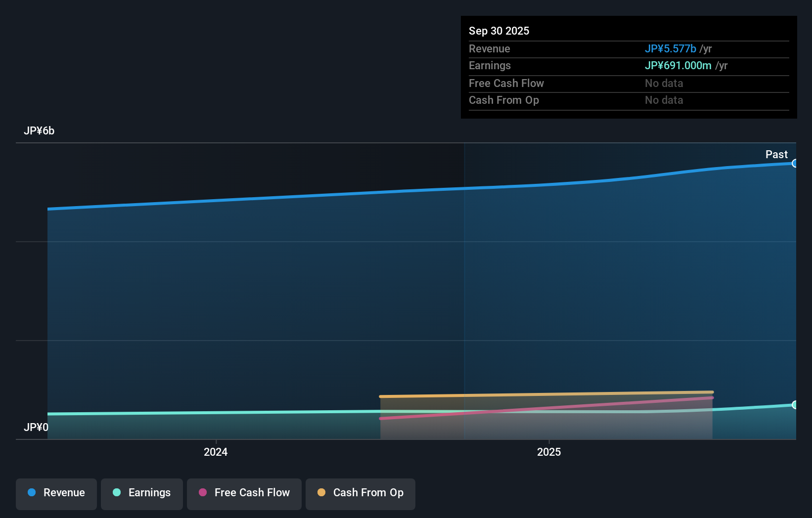Click the pink Free Cash Flow legend dot
This screenshot has height=518, width=812.
pos(202,492)
